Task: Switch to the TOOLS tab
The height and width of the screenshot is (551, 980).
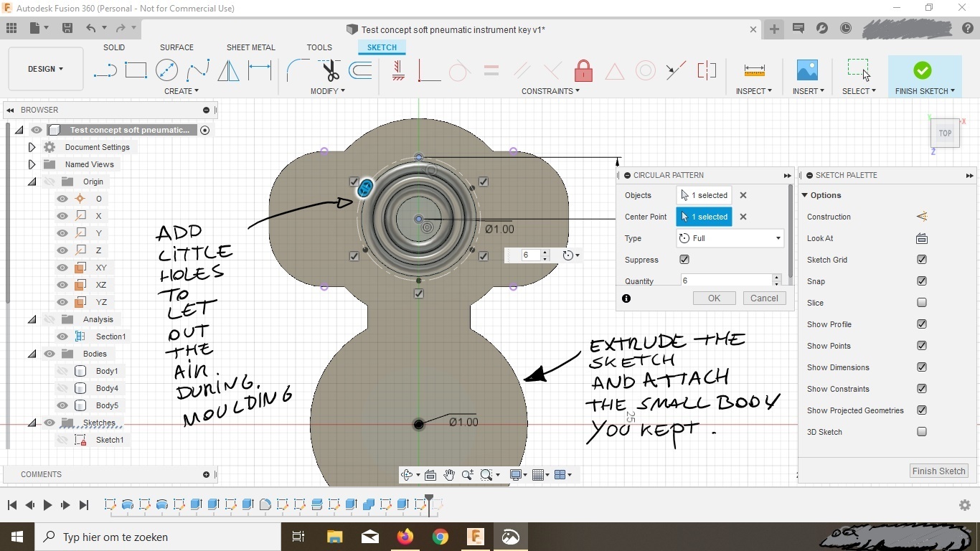Action: click(x=319, y=47)
